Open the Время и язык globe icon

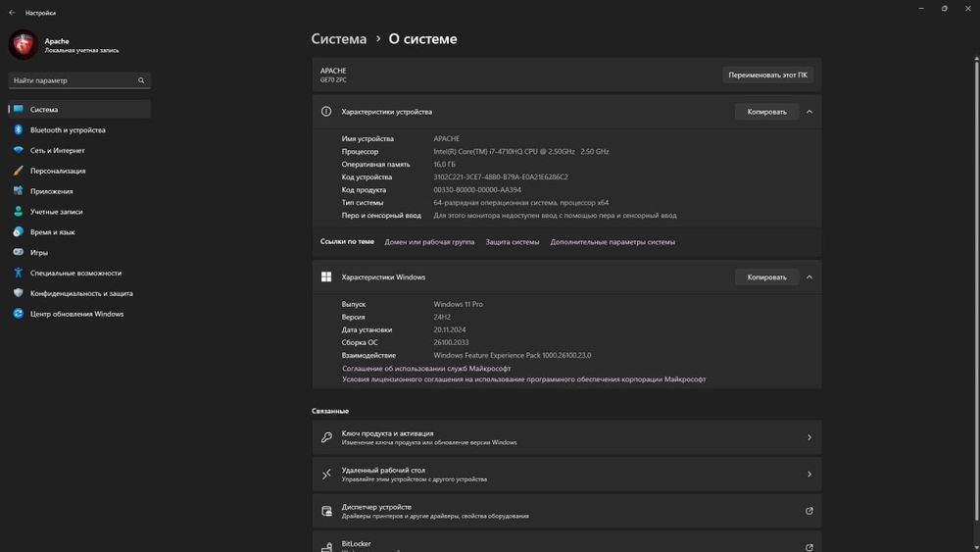coord(19,232)
